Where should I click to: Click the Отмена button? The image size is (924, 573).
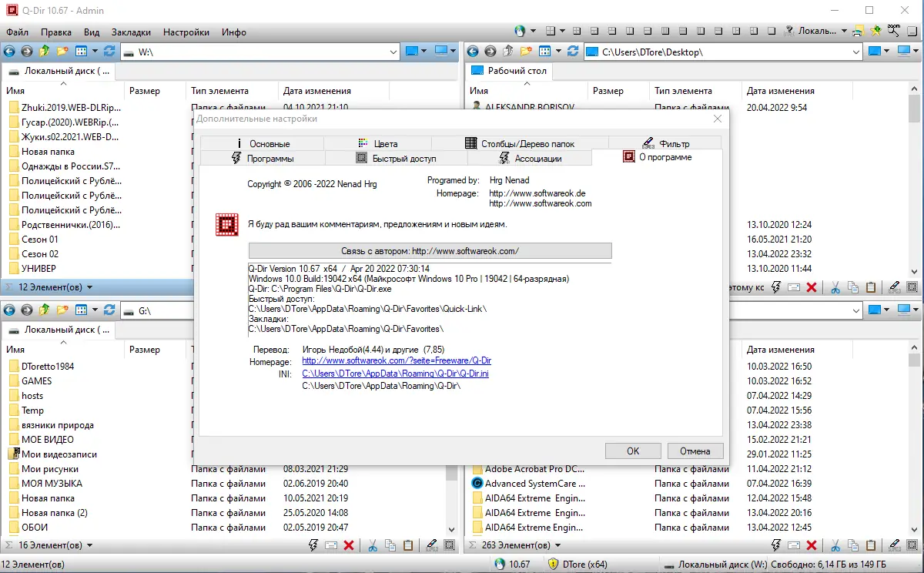pyautogui.click(x=695, y=451)
